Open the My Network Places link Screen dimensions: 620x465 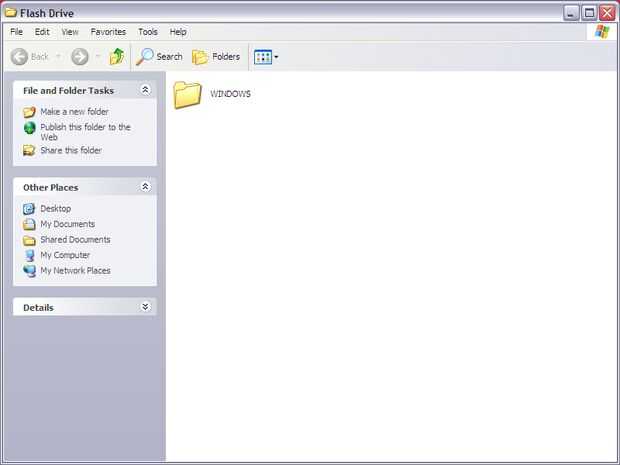[76, 270]
